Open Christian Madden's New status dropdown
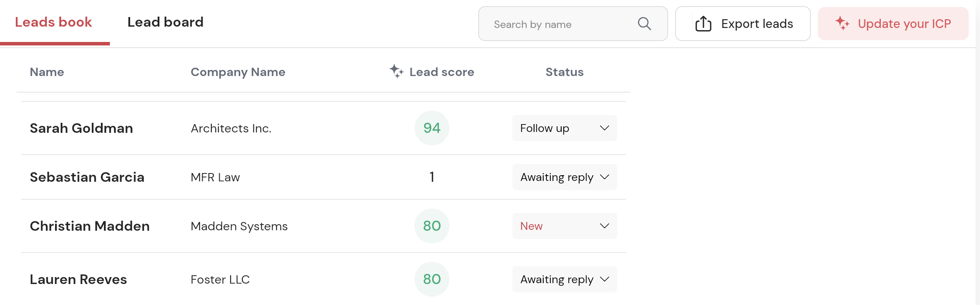The width and height of the screenshot is (980, 305). [x=564, y=226]
